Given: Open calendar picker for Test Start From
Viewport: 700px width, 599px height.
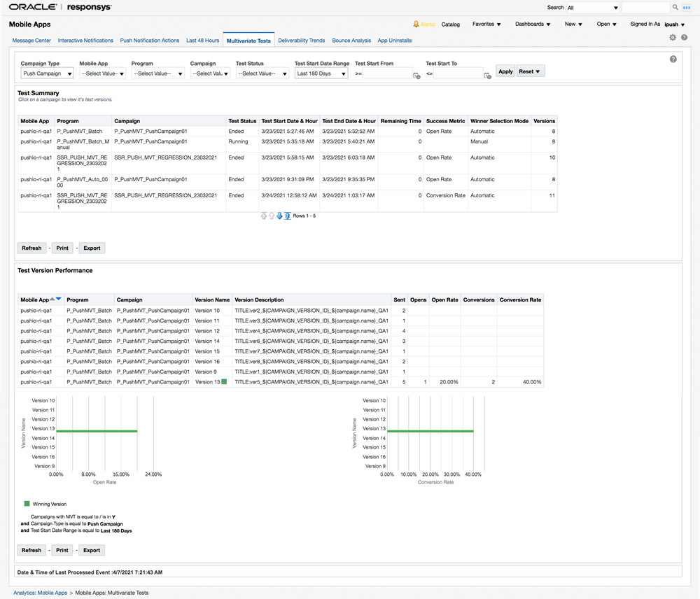Looking at the screenshot, I should (416, 75).
